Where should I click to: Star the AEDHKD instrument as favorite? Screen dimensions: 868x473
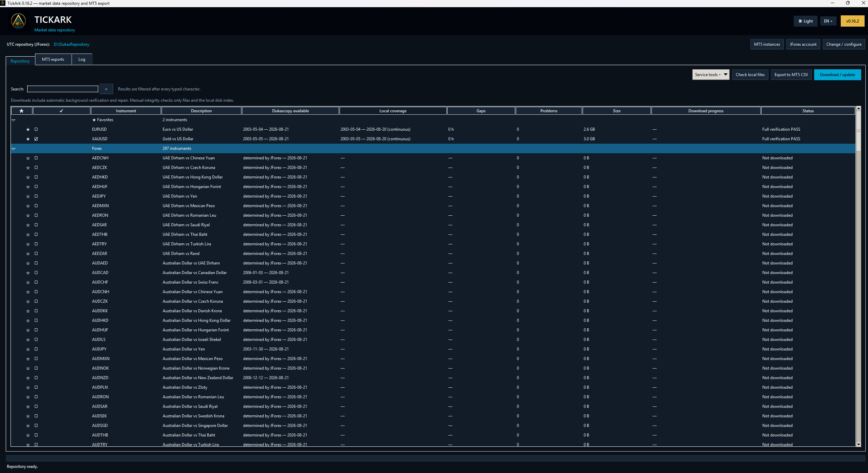28,177
